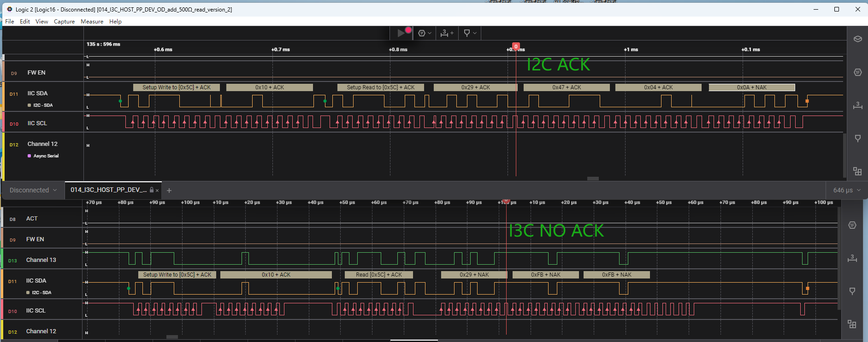Select Channel 12 label in upper window
Screen dimensions: 868x342
point(42,144)
